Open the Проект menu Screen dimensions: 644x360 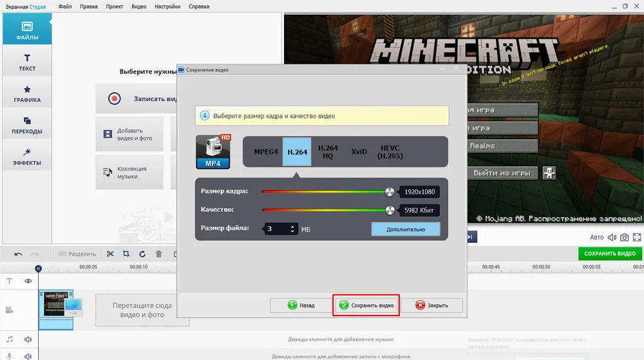pos(115,6)
